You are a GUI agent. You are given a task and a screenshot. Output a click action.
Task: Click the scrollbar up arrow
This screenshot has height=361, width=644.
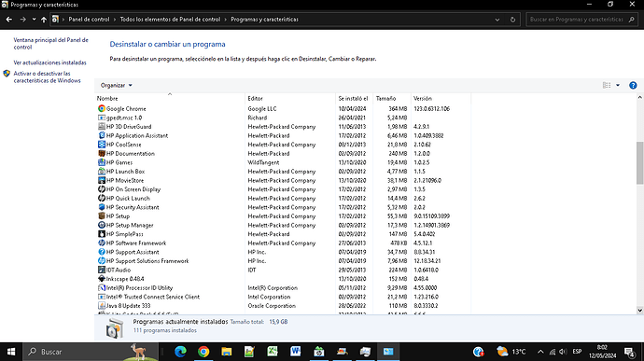[x=639, y=98]
